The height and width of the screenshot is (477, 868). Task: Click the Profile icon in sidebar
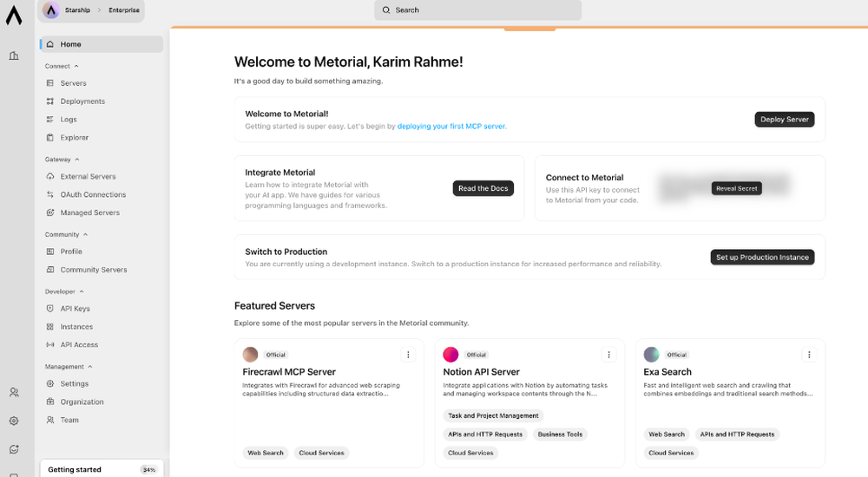[50, 252]
